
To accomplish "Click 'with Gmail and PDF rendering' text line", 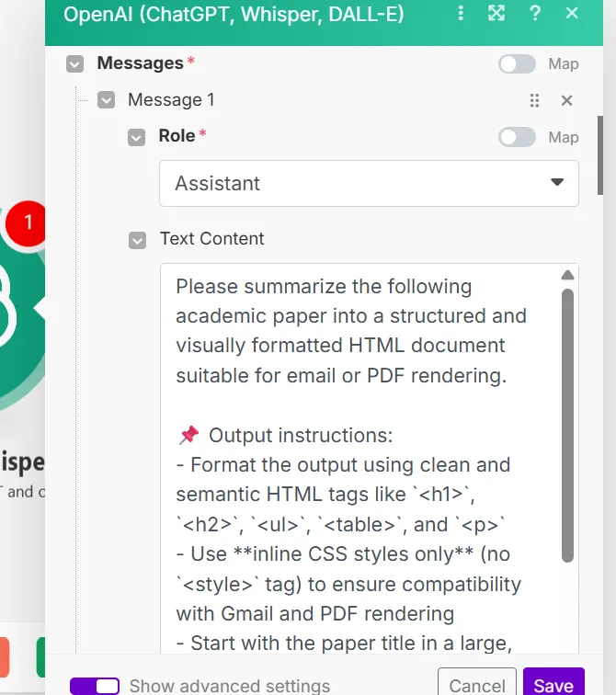I will point(315,614).
